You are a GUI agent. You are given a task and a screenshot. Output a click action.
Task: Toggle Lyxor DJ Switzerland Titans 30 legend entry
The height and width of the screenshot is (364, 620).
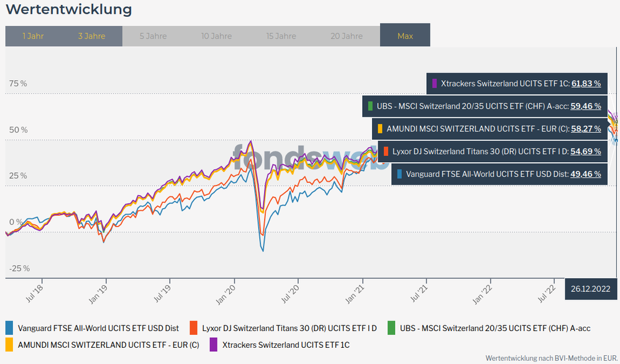289,328
